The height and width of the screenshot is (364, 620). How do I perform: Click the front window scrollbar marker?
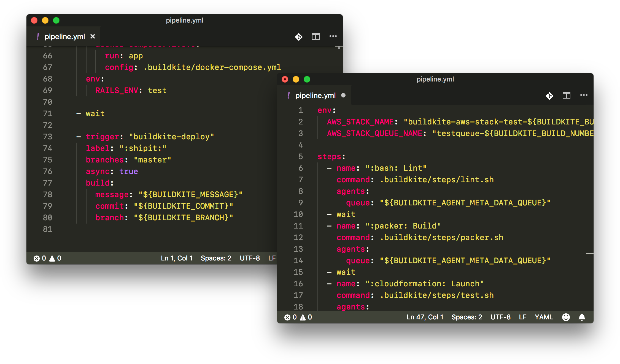[589, 253]
